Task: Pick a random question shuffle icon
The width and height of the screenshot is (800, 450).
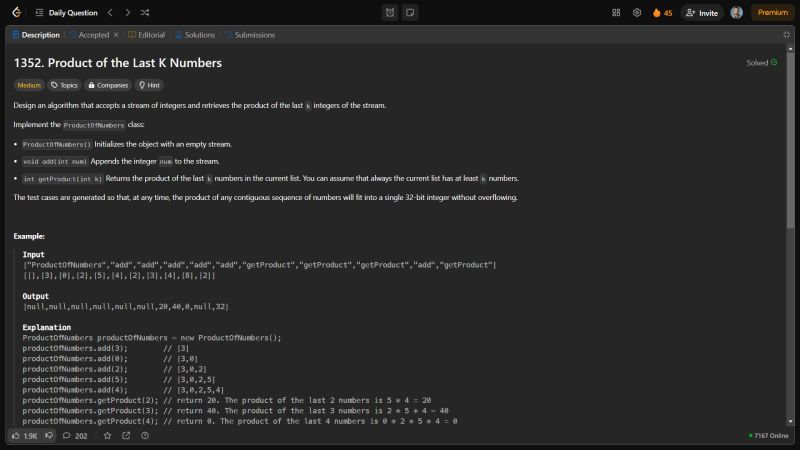Action: pos(145,13)
